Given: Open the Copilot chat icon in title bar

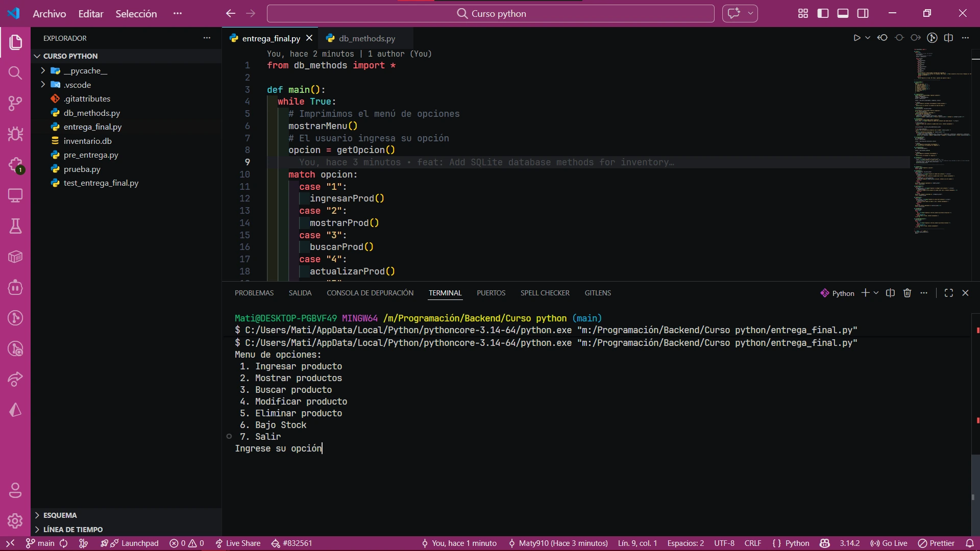Looking at the screenshot, I should [x=734, y=13].
